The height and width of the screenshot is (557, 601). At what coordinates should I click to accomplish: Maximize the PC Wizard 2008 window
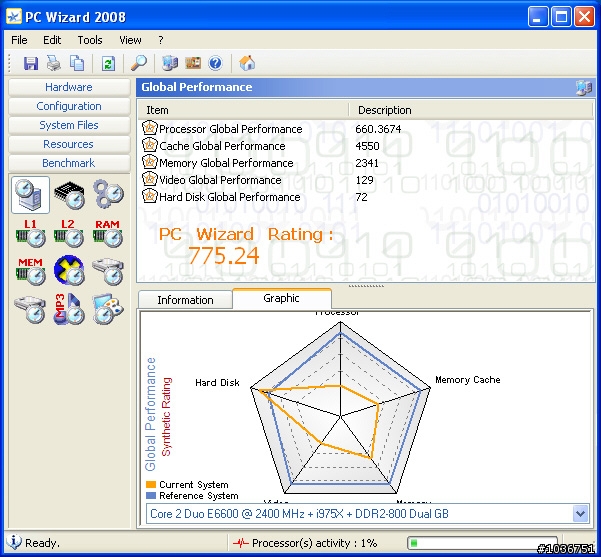pyautogui.click(x=561, y=16)
